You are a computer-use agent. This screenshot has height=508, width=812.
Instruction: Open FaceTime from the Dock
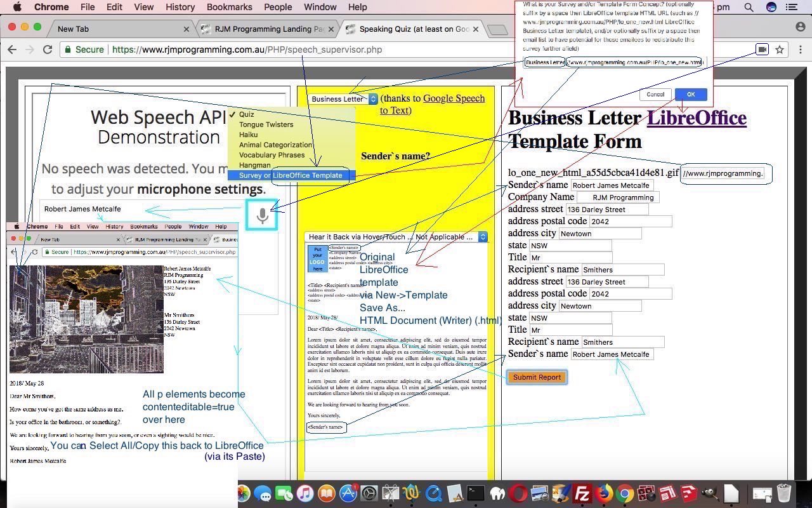pos(284,493)
